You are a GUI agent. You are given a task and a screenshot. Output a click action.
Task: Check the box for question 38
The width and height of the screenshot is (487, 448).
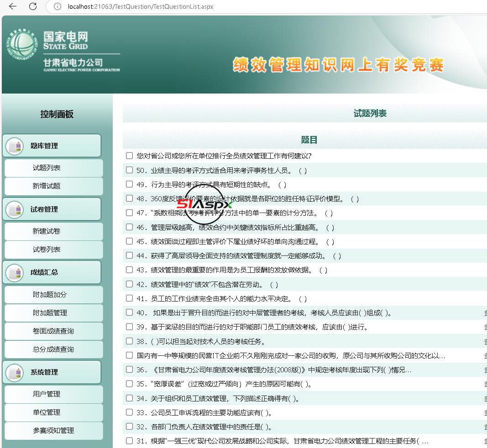129,341
